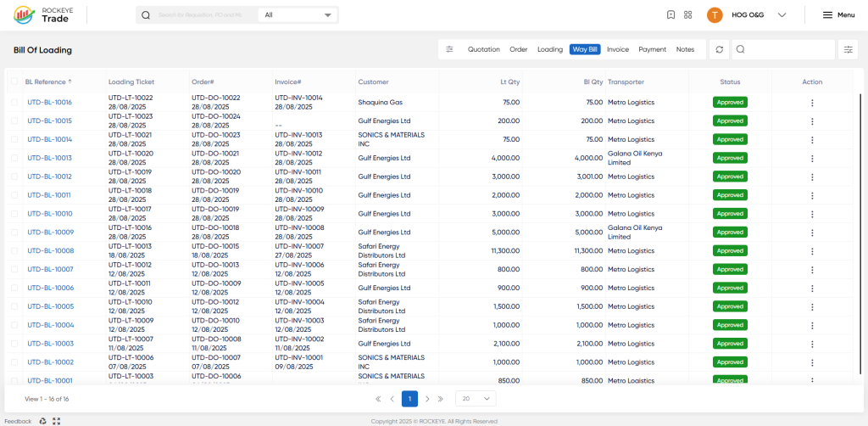Click the 11,300.00 Lt Qty cell
Screen dimensions: 868x426
pyautogui.click(x=505, y=251)
